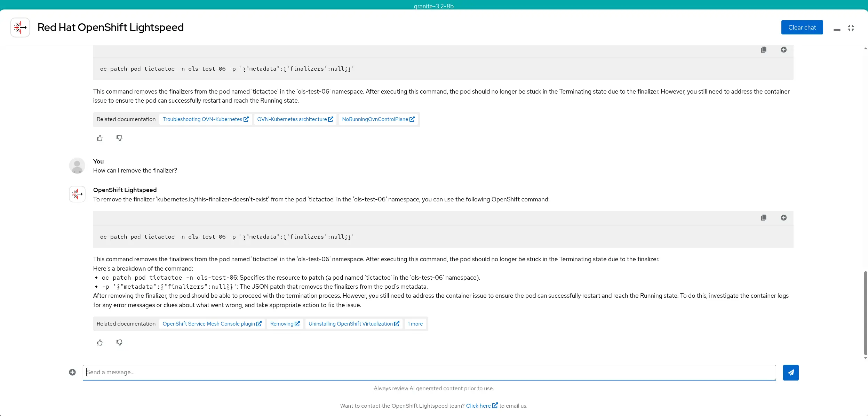Open NoRunningOvnControlPlane documentation link

378,119
